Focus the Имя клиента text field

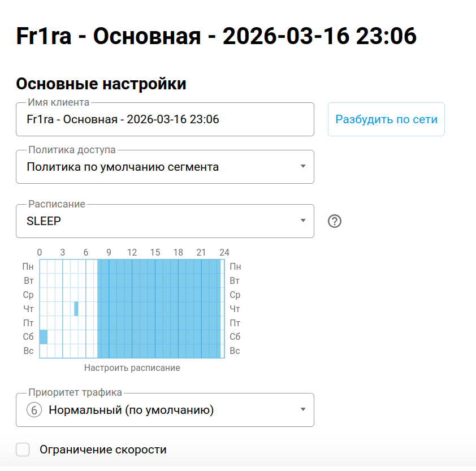tap(165, 119)
